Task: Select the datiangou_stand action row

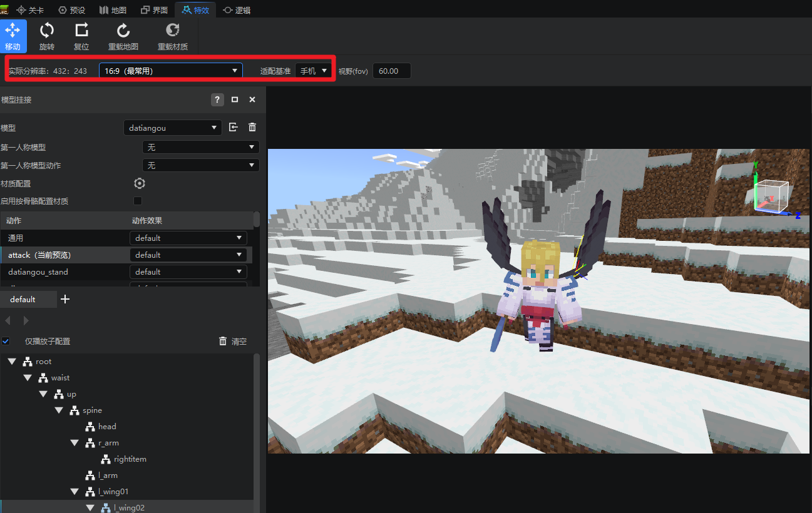Action: point(126,272)
